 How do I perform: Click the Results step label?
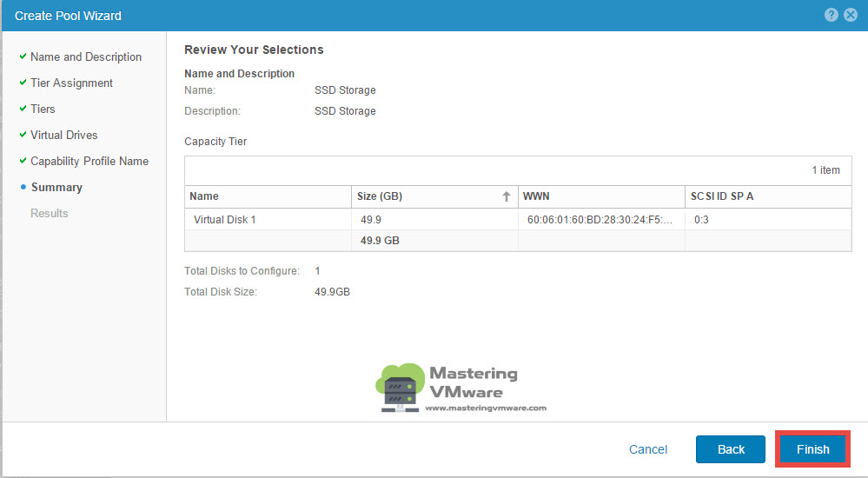click(x=50, y=213)
